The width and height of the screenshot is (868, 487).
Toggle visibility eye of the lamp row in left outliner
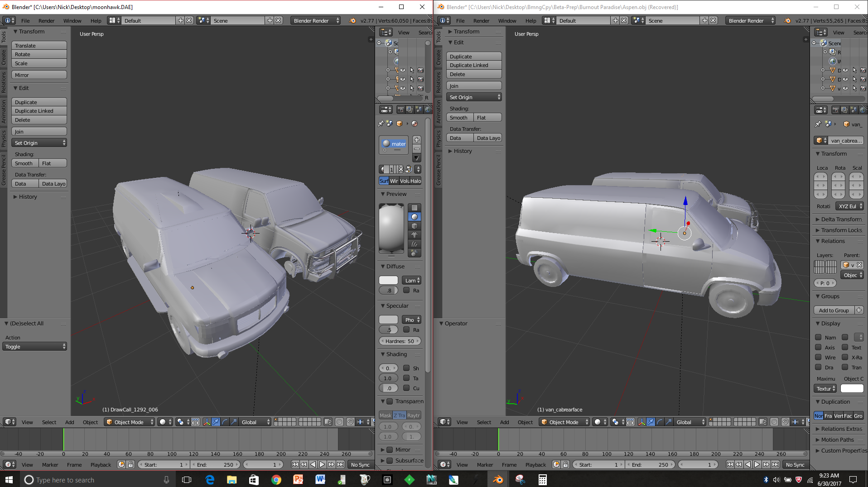pos(403,79)
